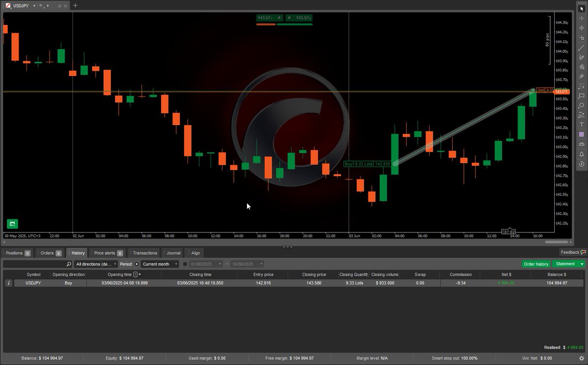Viewport: 588px width, 365px height.
Task: Sort by Symbol column header
Action: (x=34, y=275)
